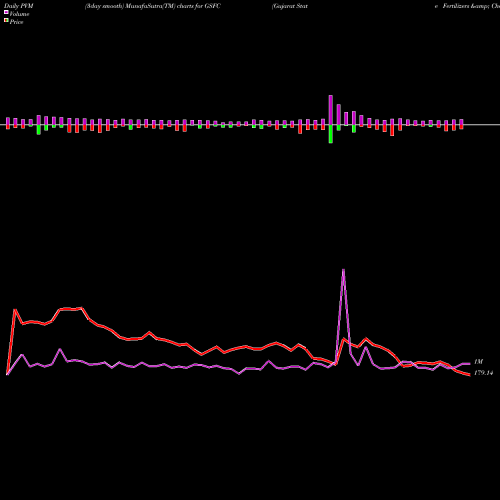Click the peak of the purple volume line

343,269
